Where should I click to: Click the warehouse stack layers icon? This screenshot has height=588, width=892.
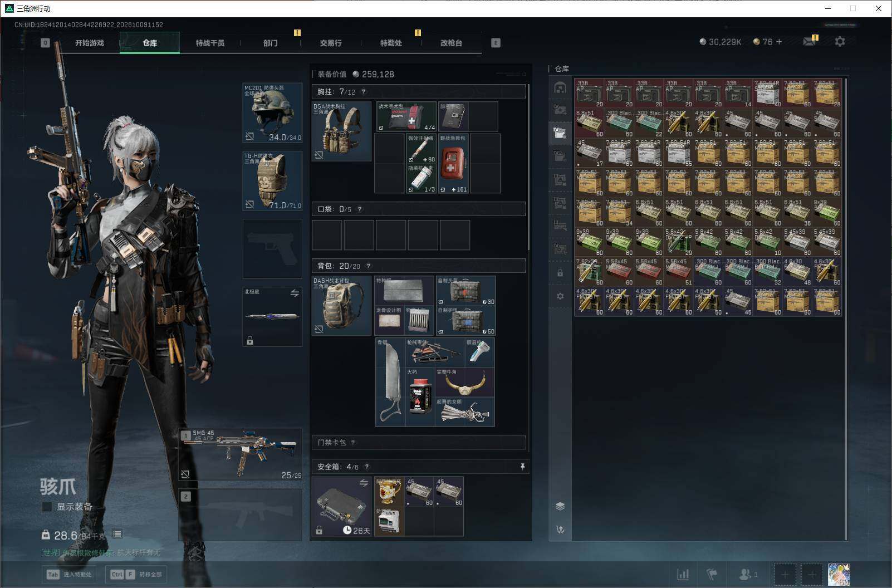pyautogui.click(x=560, y=506)
